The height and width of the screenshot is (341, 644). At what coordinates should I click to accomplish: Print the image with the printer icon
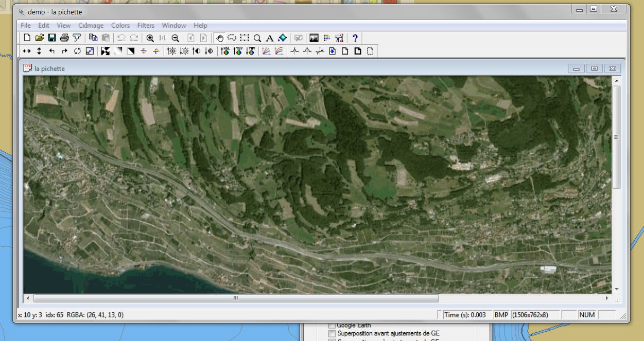pos(64,38)
